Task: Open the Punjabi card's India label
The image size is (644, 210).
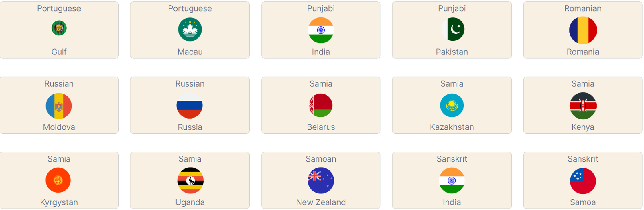Action: coord(321,52)
